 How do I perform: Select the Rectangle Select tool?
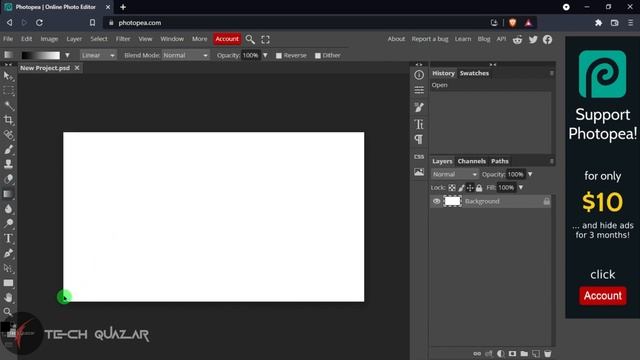tap(8, 91)
